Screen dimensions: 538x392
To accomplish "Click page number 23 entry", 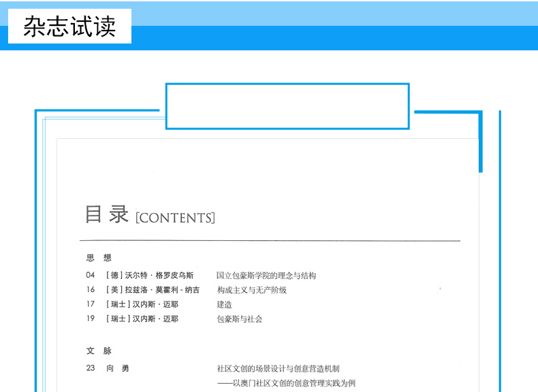I will point(91,368).
